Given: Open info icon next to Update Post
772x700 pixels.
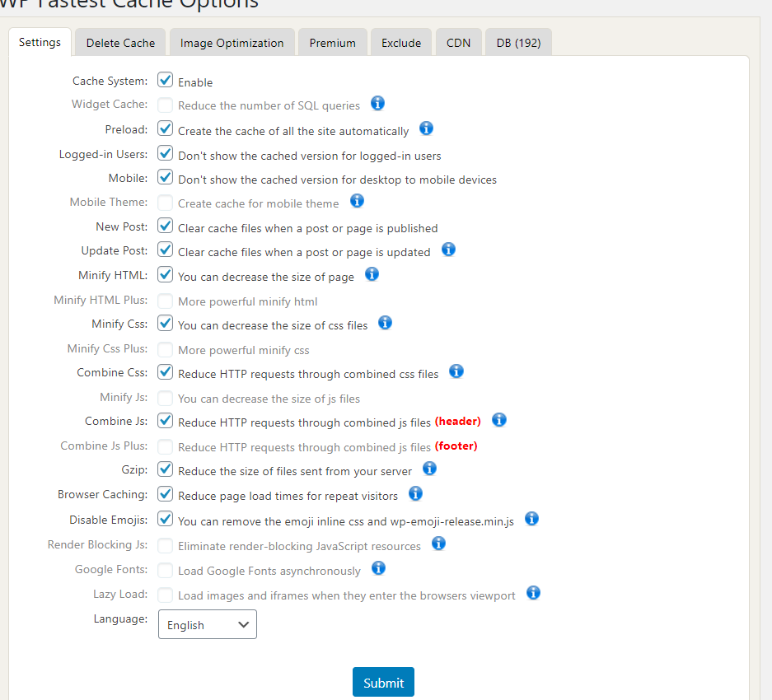Looking at the screenshot, I should (x=448, y=250).
